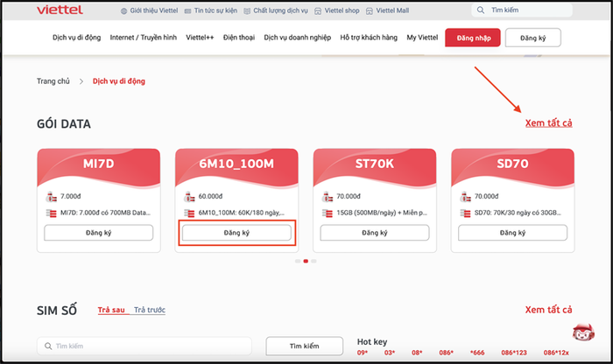Switch to the Trả sau tab
This screenshot has width=613, height=364.
pyautogui.click(x=111, y=310)
